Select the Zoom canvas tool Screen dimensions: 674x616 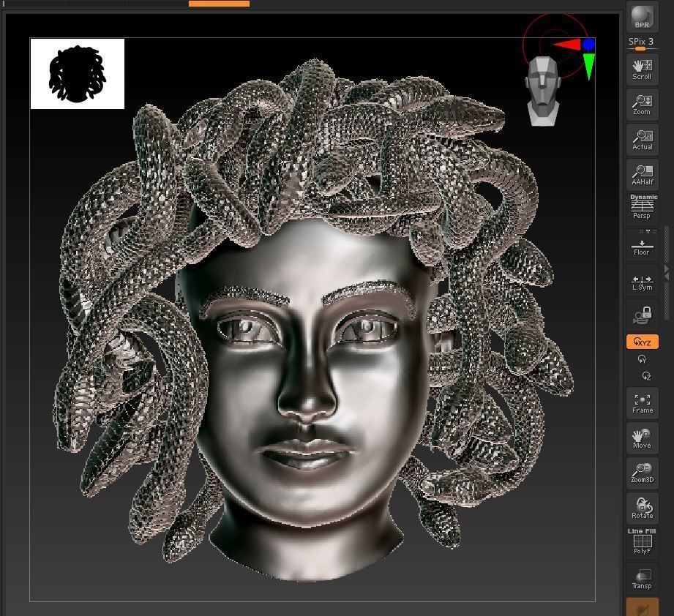641,102
